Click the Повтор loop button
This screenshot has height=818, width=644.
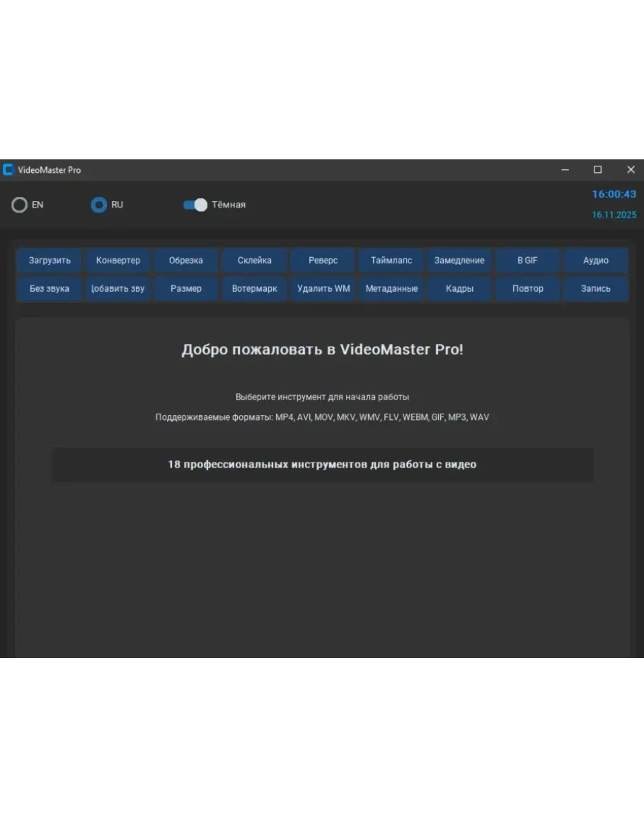(527, 289)
